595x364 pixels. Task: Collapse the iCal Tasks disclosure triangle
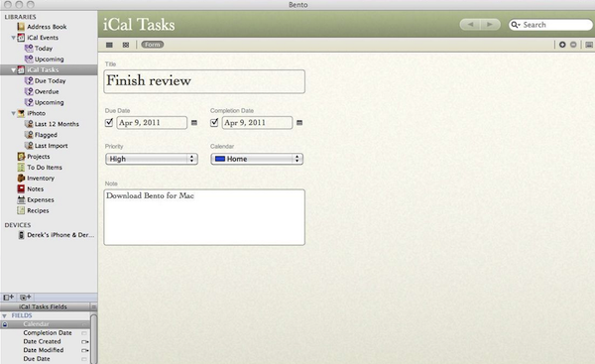click(x=13, y=69)
